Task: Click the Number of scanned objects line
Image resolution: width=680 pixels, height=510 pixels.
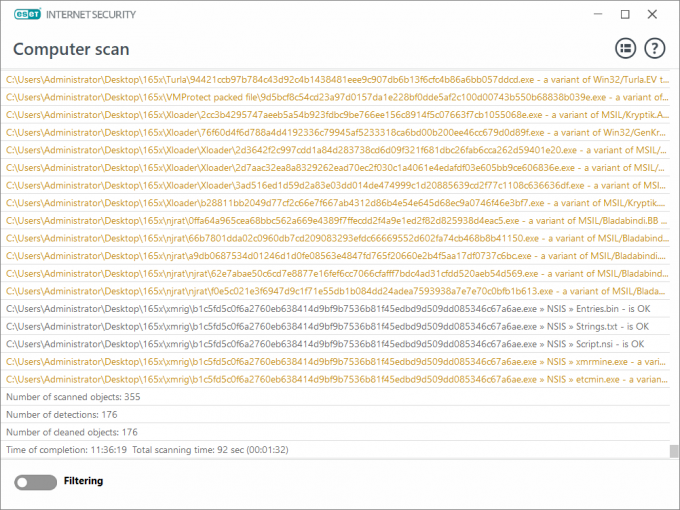Action: click(x=337, y=397)
